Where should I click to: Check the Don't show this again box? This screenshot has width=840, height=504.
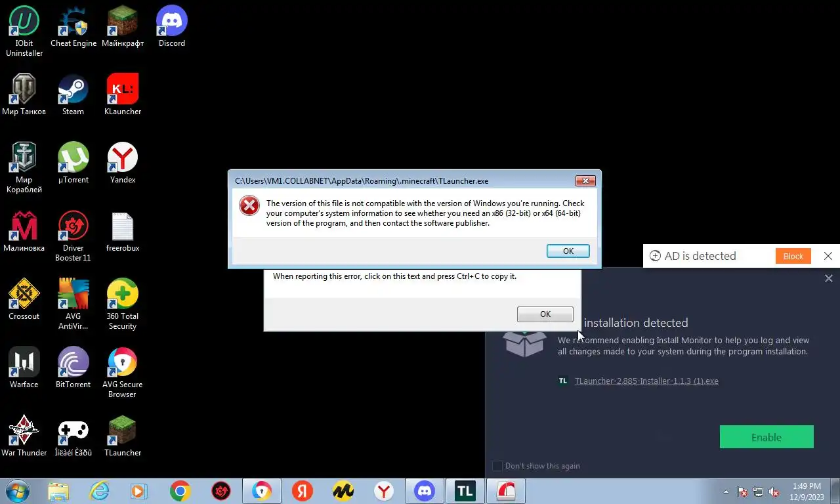[497, 466]
